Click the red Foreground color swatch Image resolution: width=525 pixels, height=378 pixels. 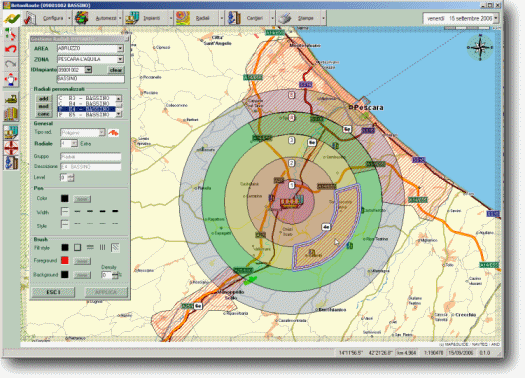tap(65, 260)
